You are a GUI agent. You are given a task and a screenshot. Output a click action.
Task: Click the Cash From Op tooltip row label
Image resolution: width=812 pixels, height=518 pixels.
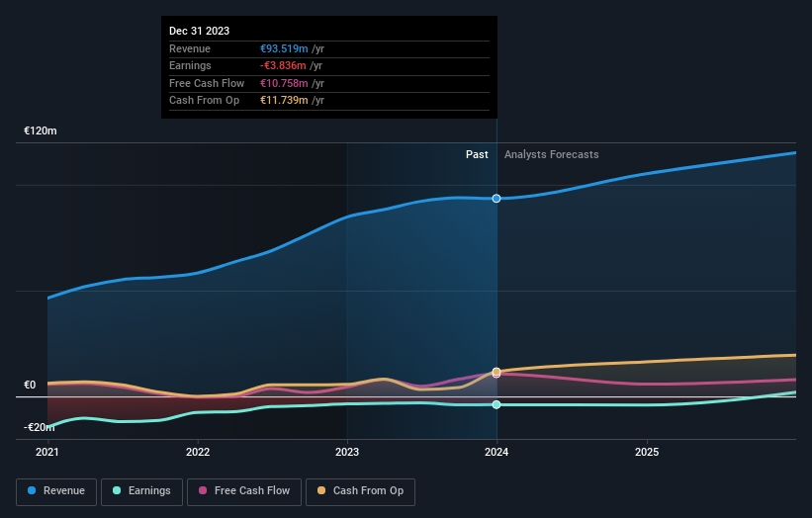click(204, 101)
